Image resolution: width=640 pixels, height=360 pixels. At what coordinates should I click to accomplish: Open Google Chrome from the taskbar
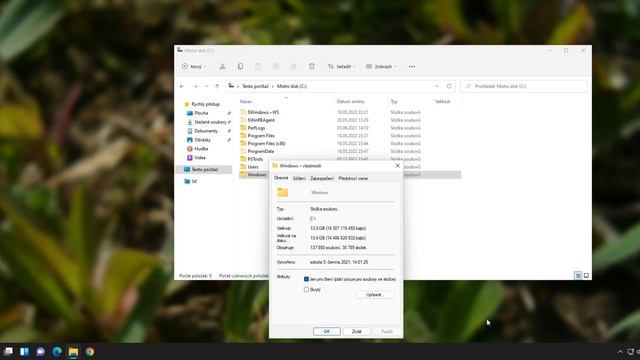(89, 351)
